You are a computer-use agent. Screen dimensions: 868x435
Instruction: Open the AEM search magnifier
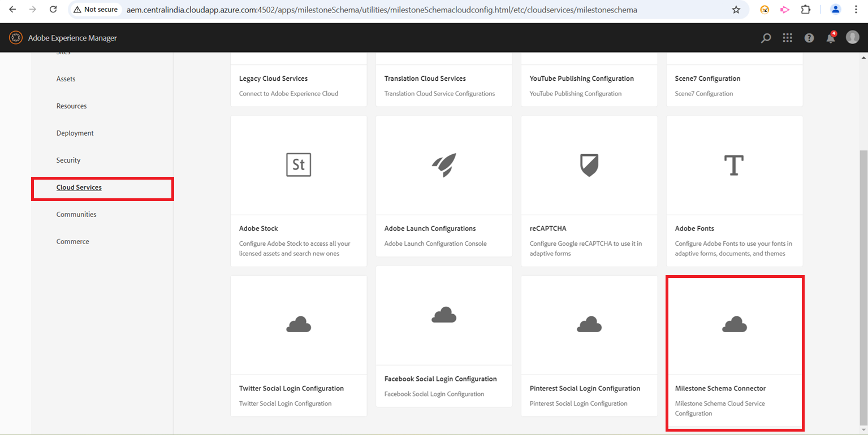point(766,38)
